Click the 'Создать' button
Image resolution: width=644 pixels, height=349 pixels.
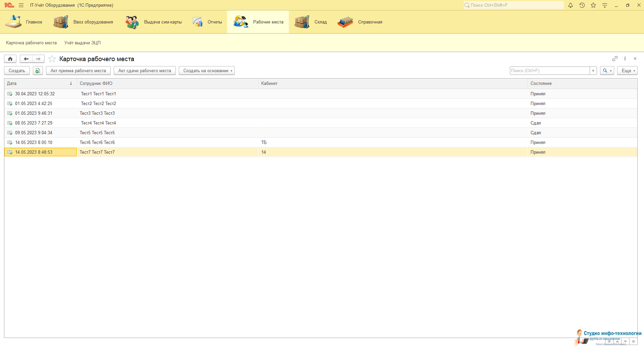click(17, 71)
